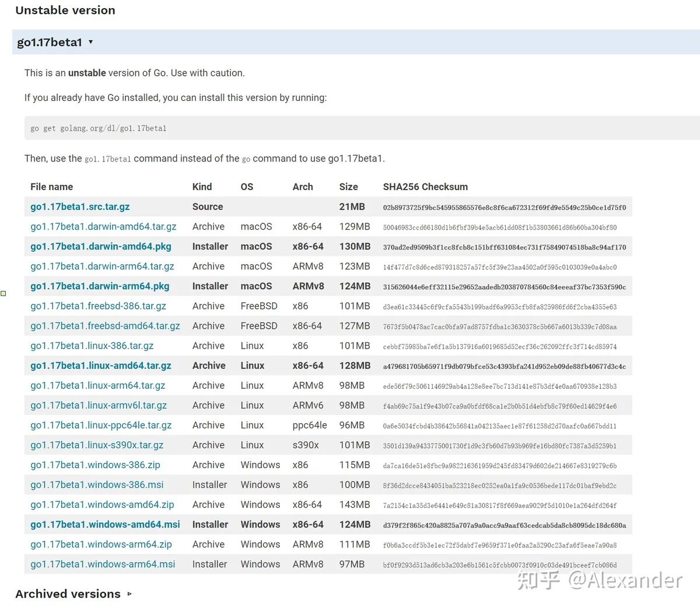Download go1.17beta1.windows-386.zip
The height and width of the screenshot is (608, 700).
click(95, 465)
